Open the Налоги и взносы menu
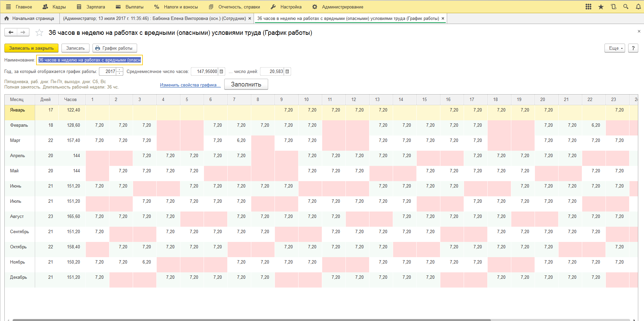This screenshot has width=644, height=321. click(x=176, y=7)
